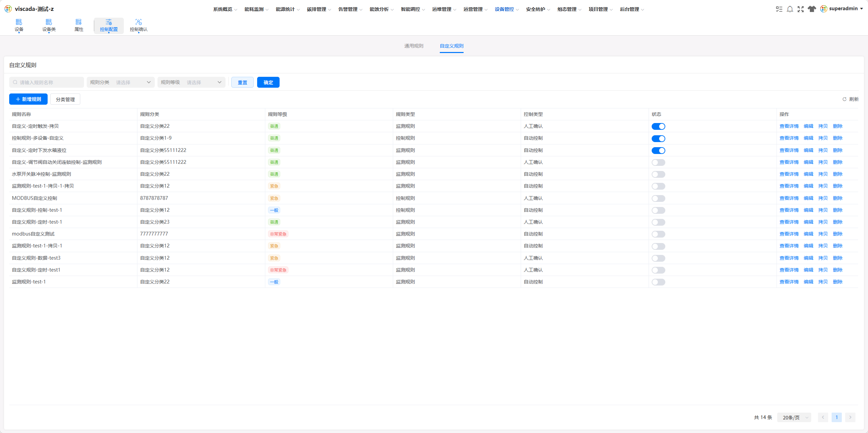The width and height of the screenshot is (868, 433).
Task: Select the 控制配置 toolbar icon
Action: coord(109,25)
